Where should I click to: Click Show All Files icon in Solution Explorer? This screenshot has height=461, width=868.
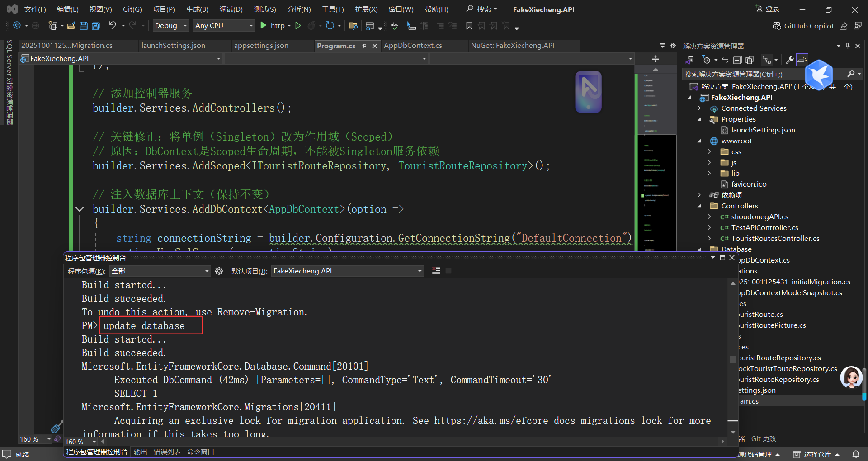(750, 60)
